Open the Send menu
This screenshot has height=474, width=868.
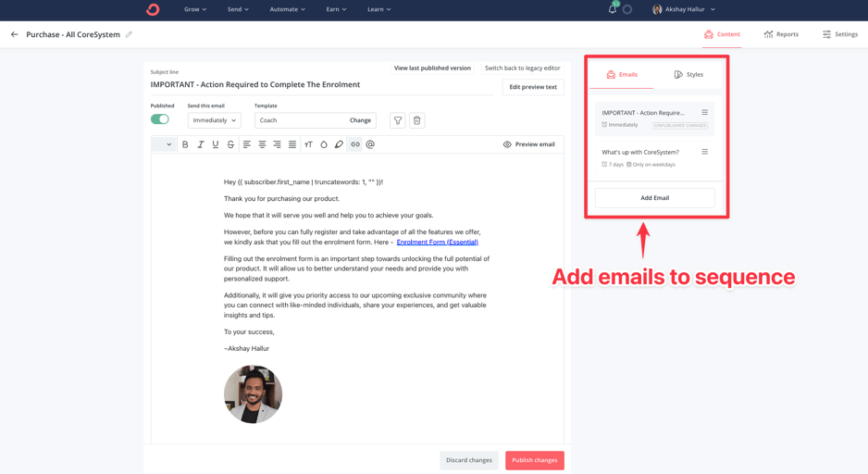pyautogui.click(x=238, y=9)
